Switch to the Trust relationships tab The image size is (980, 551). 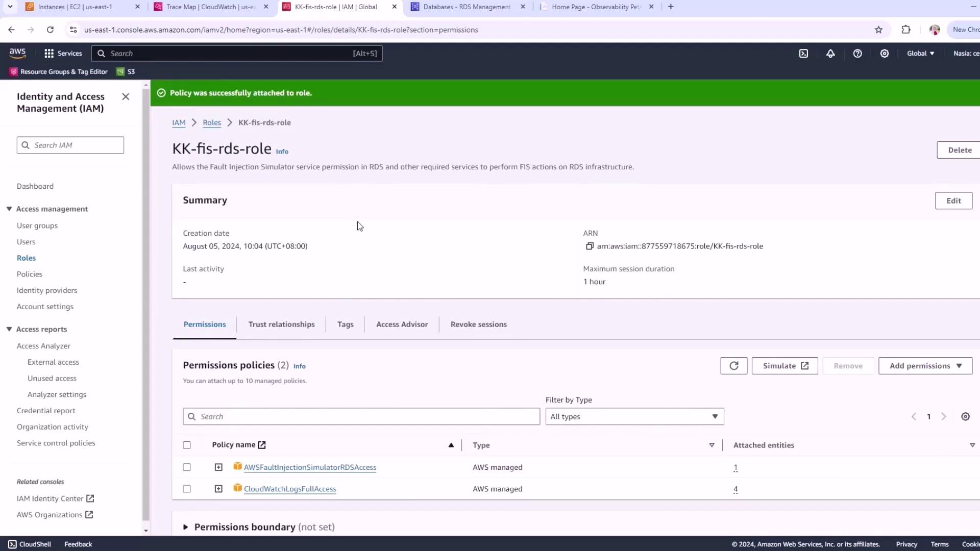pyautogui.click(x=281, y=324)
